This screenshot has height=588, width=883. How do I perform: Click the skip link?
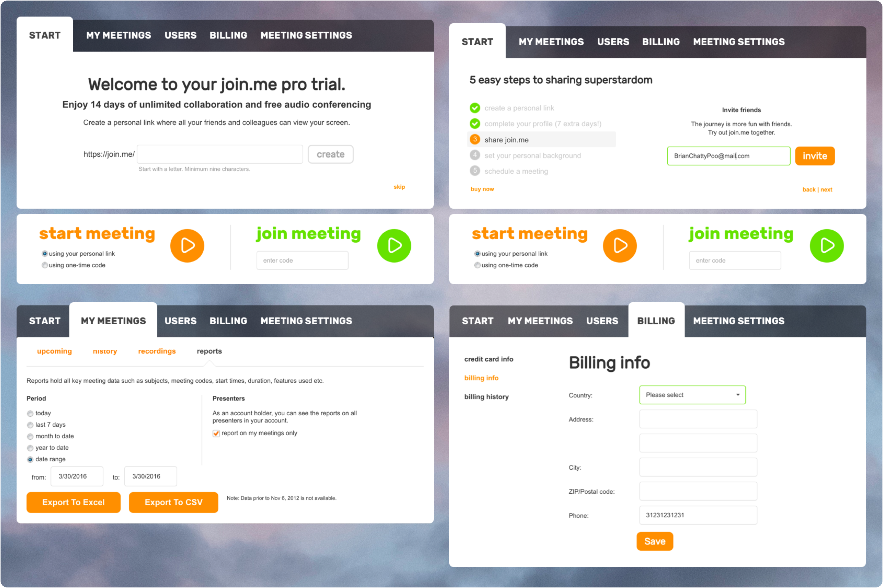coord(399,187)
